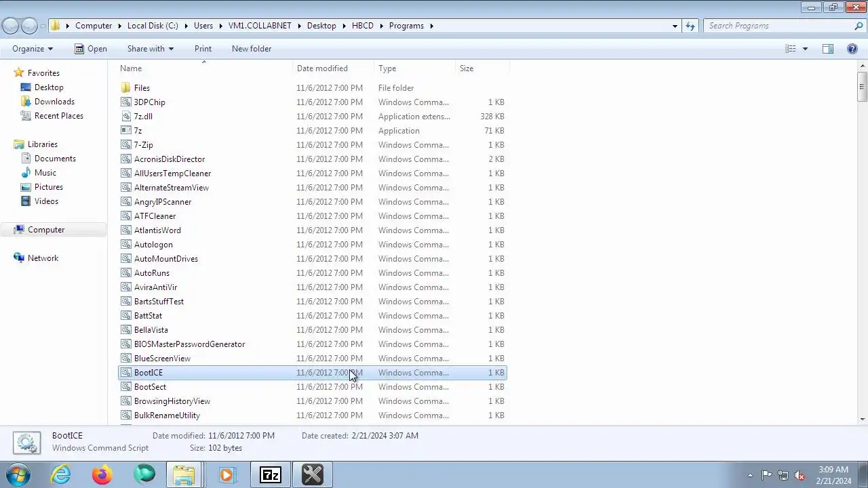The height and width of the screenshot is (488, 868).
Task: Click the Search Programs box
Action: pyautogui.click(x=778, y=26)
